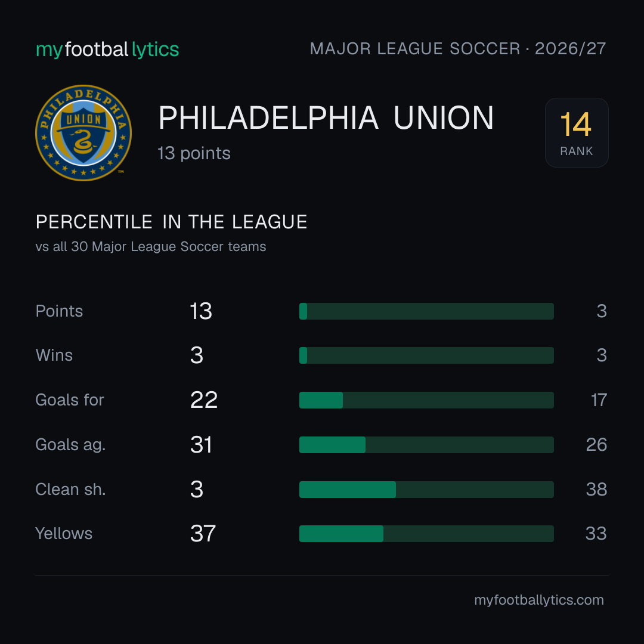
Task: Click the myfootballytics logo at top
Action: point(107,49)
